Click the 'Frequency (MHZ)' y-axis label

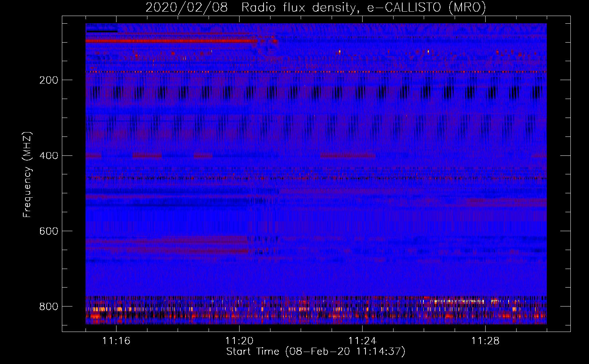(x=27, y=174)
